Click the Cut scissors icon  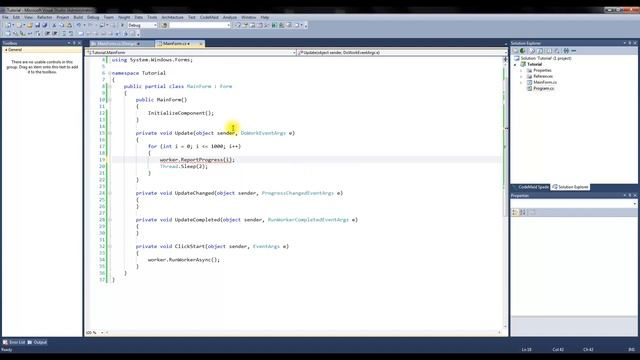54,25
